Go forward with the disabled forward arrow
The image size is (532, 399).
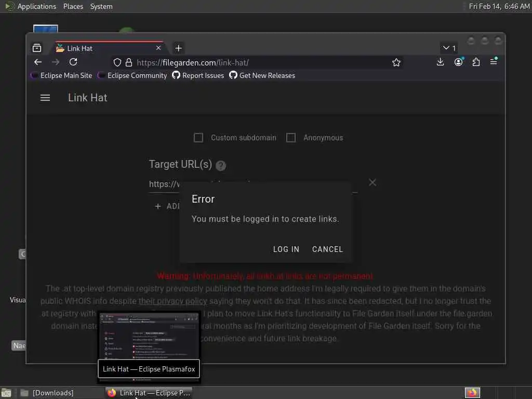(56, 62)
